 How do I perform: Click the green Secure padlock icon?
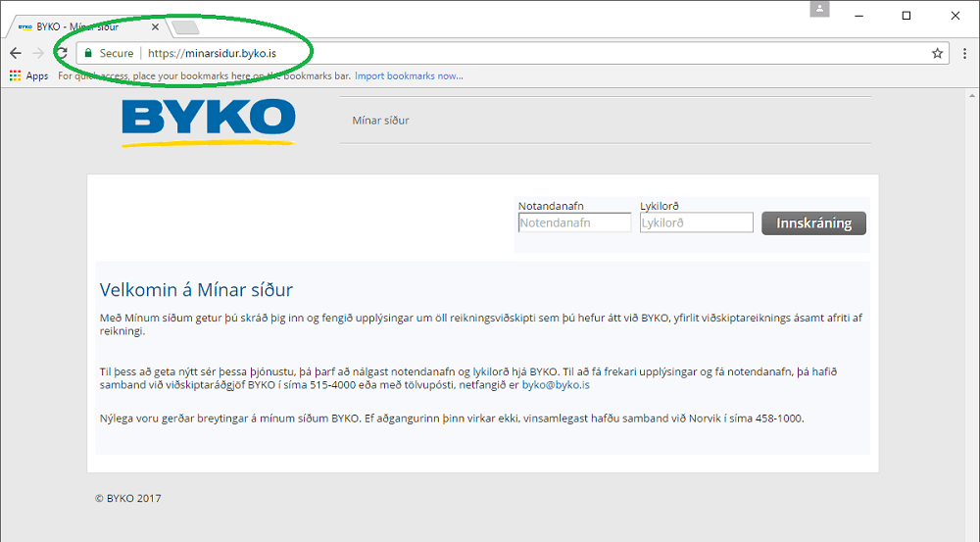pos(88,53)
